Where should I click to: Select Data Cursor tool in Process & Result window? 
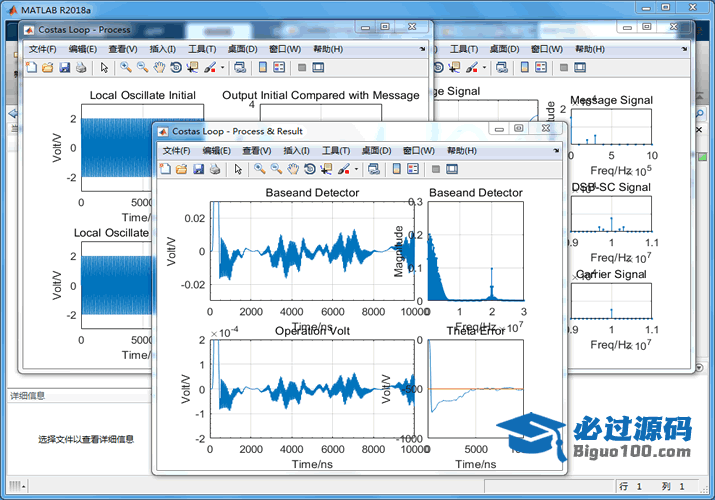tap(326, 169)
